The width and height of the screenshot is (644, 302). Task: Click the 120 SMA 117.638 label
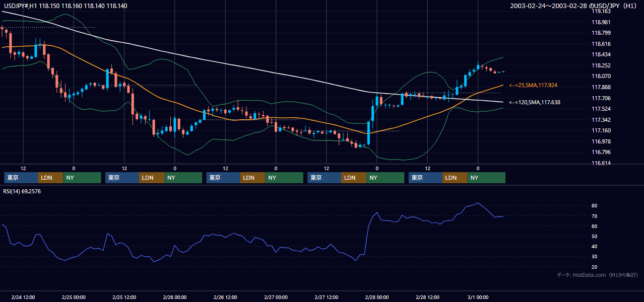(535, 102)
